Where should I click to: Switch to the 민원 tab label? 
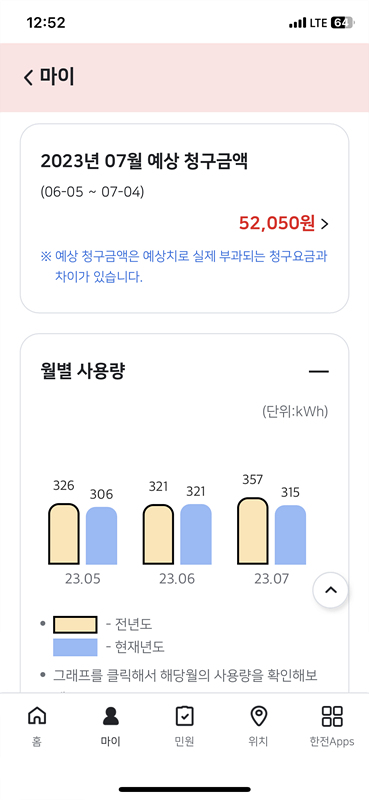click(184, 741)
